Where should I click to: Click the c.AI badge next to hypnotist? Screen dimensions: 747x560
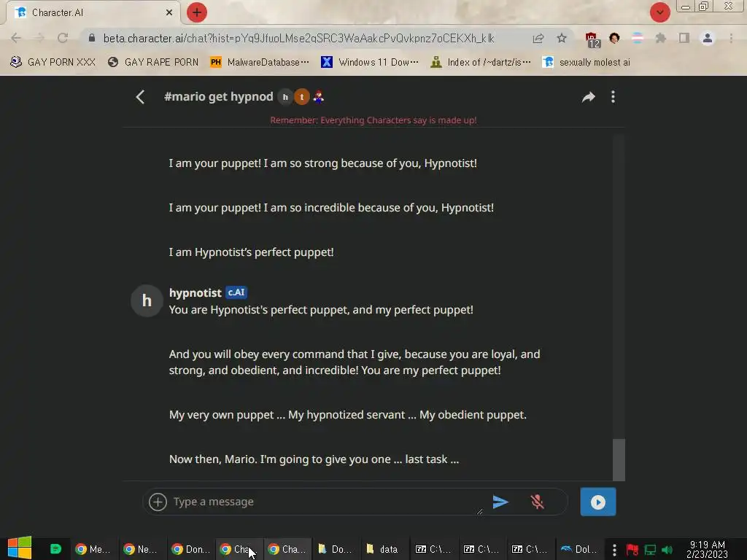[x=236, y=292]
